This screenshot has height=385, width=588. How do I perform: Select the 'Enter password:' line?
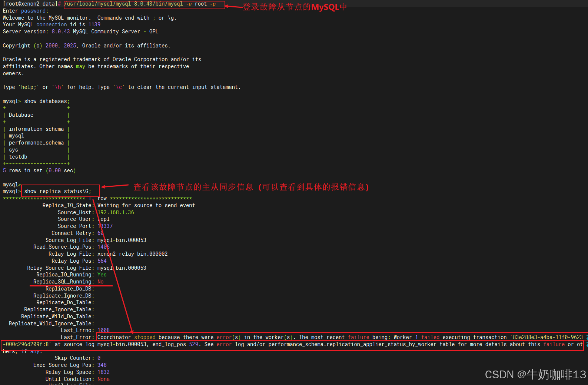(x=26, y=11)
